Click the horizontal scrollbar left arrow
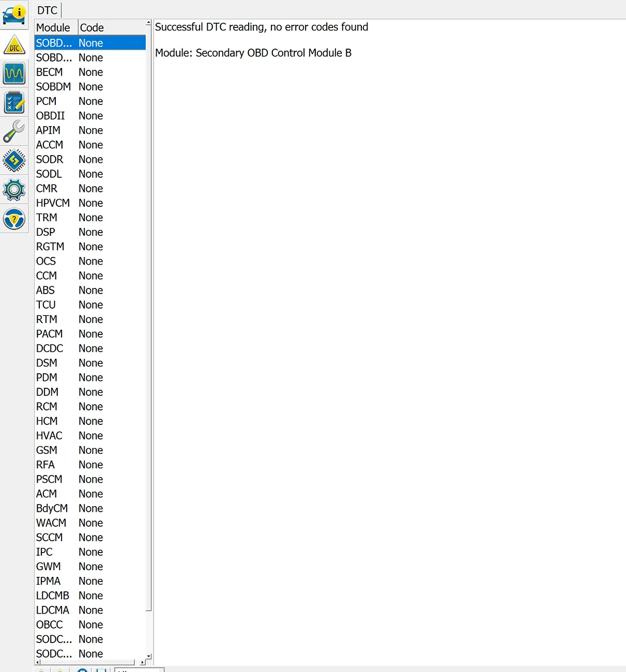 38,662
